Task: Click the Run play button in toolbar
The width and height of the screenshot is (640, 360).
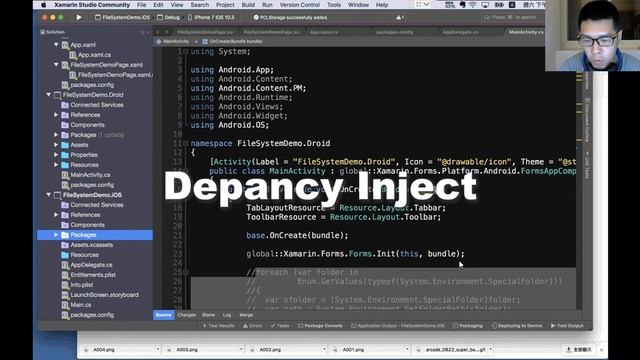Action: (79, 18)
